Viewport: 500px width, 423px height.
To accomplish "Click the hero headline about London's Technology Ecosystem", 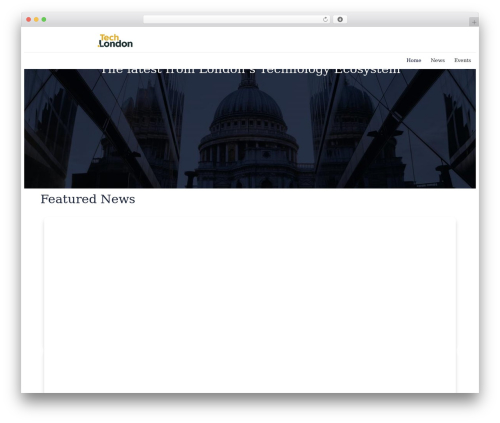I will click(250, 71).
